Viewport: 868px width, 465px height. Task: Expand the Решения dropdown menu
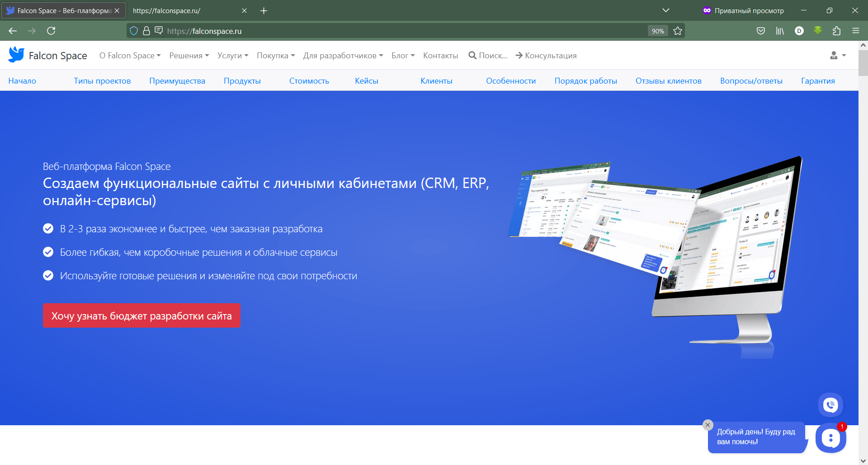click(189, 55)
